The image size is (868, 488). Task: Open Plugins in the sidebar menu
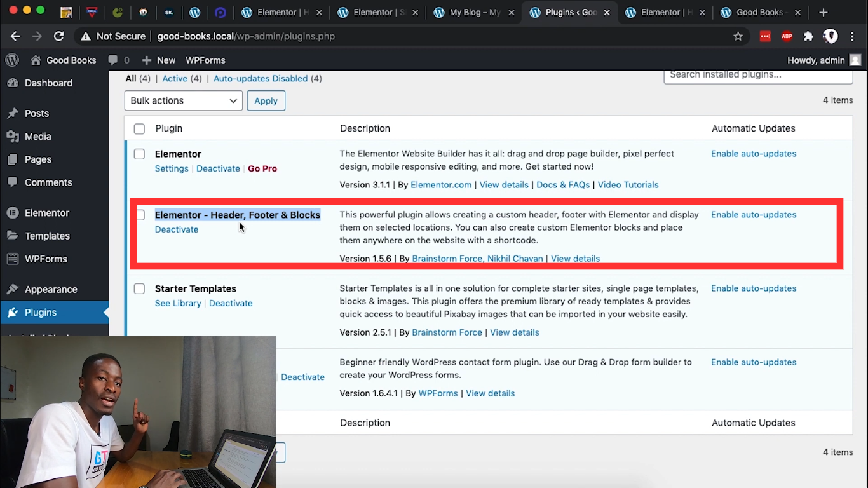pyautogui.click(x=41, y=312)
